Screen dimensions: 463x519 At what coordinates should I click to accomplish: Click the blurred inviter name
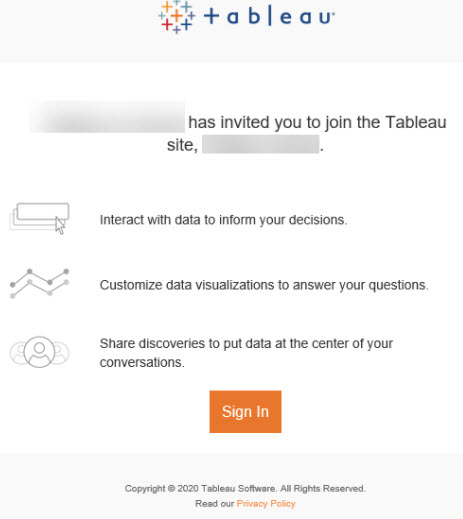click(107, 117)
